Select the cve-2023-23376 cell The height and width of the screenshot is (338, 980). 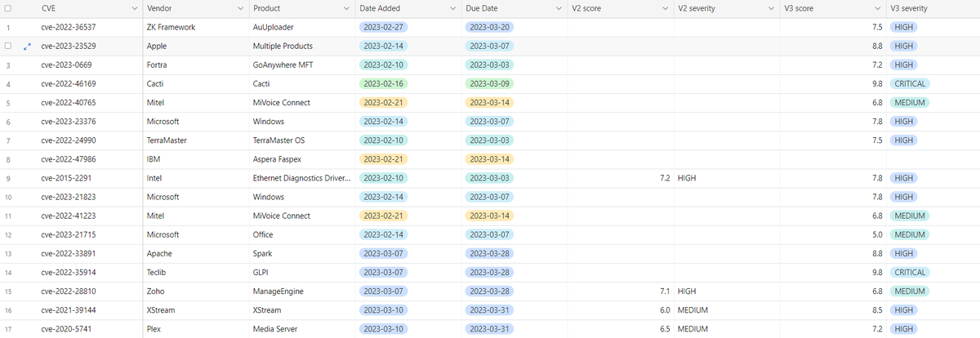[x=89, y=121]
